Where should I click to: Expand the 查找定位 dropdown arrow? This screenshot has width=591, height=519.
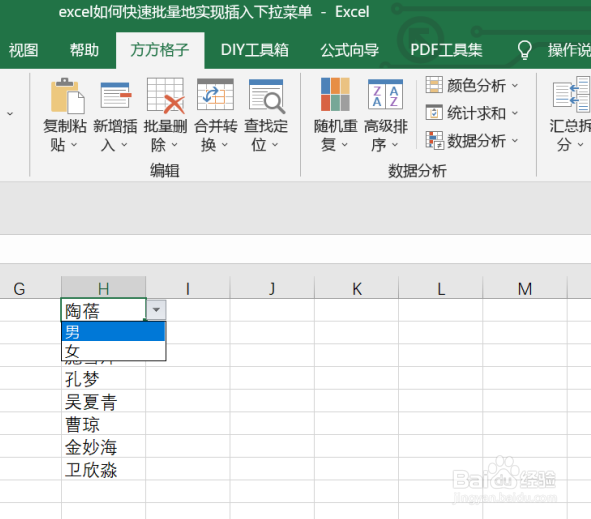pyautogui.click(x=275, y=145)
